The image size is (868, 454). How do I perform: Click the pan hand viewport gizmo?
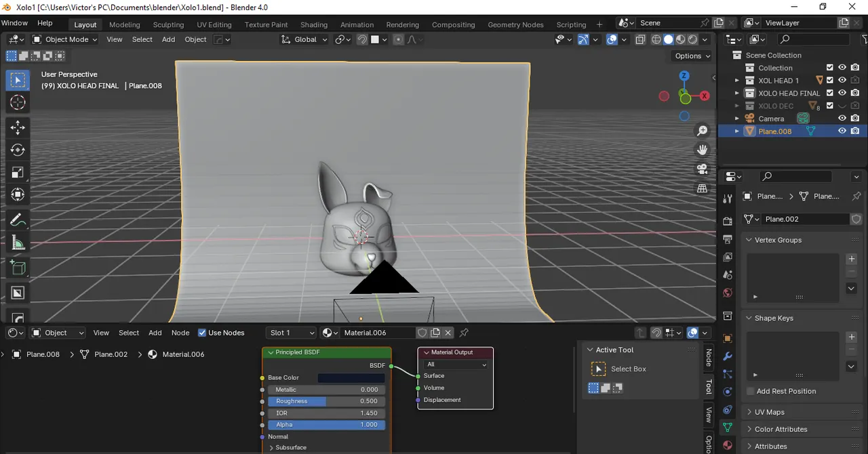point(703,149)
